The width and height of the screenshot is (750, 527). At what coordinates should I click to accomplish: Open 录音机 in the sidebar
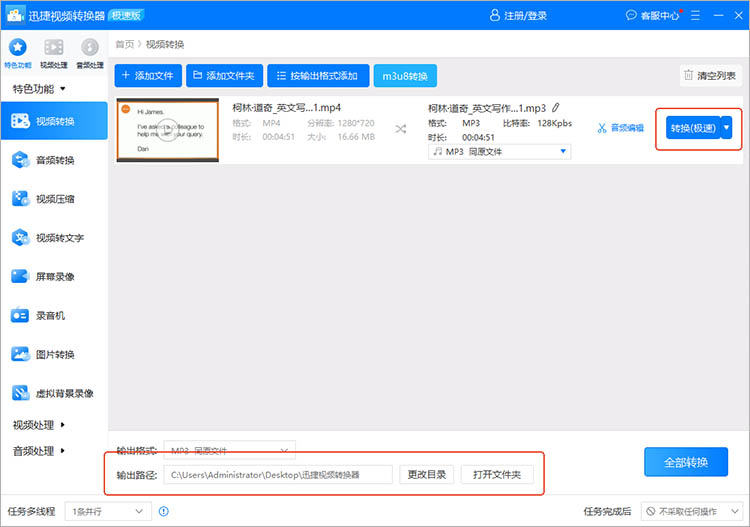(x=54, y=315)
